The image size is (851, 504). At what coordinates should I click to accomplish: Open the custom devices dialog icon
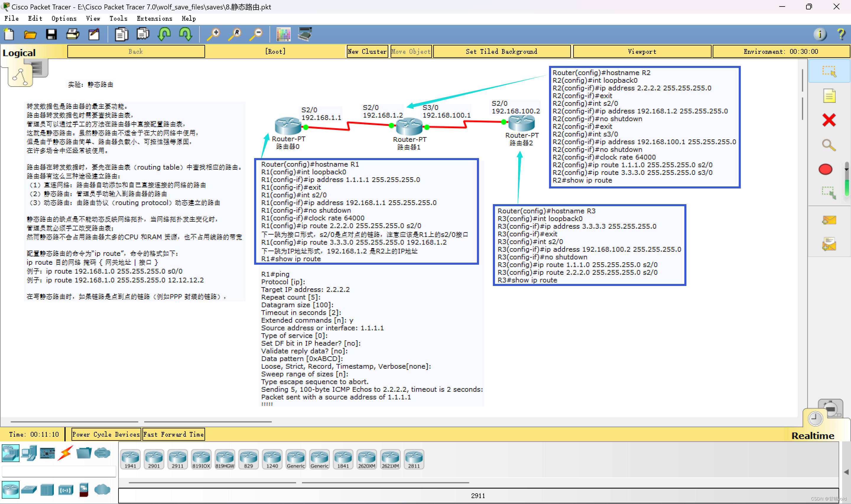(305, 34)
